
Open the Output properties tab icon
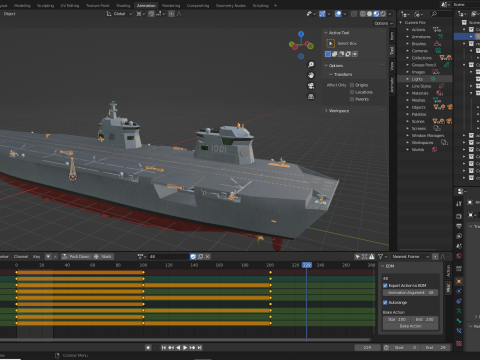click(459, 226)
